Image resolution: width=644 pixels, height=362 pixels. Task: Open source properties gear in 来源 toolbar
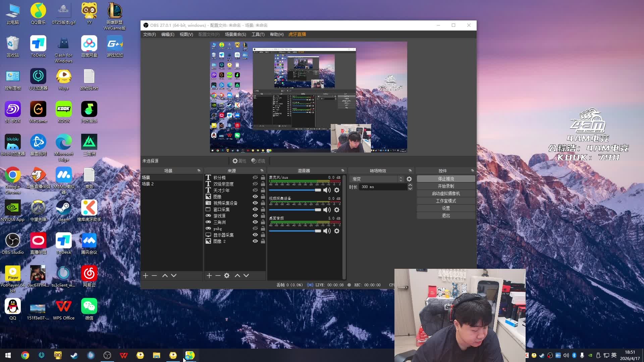pos(227,276)
